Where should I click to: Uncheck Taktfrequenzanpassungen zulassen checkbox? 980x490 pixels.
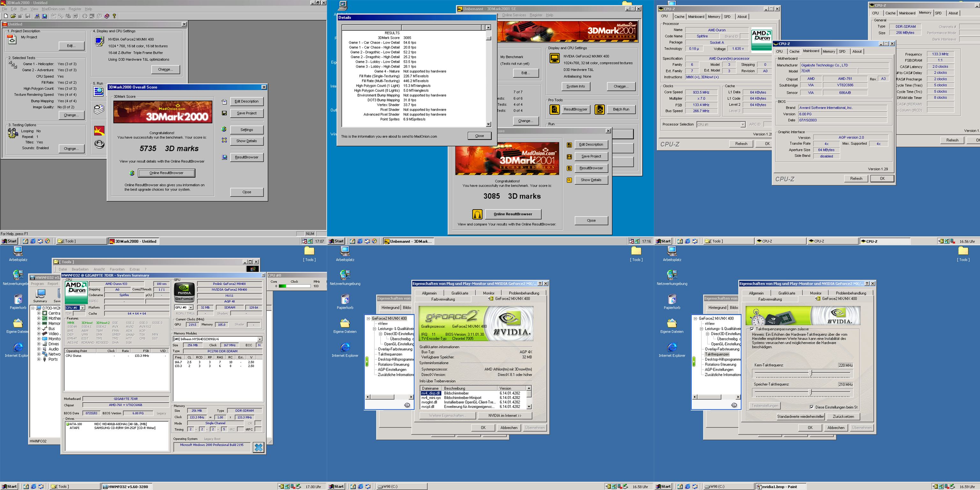(x=752, y=329)
